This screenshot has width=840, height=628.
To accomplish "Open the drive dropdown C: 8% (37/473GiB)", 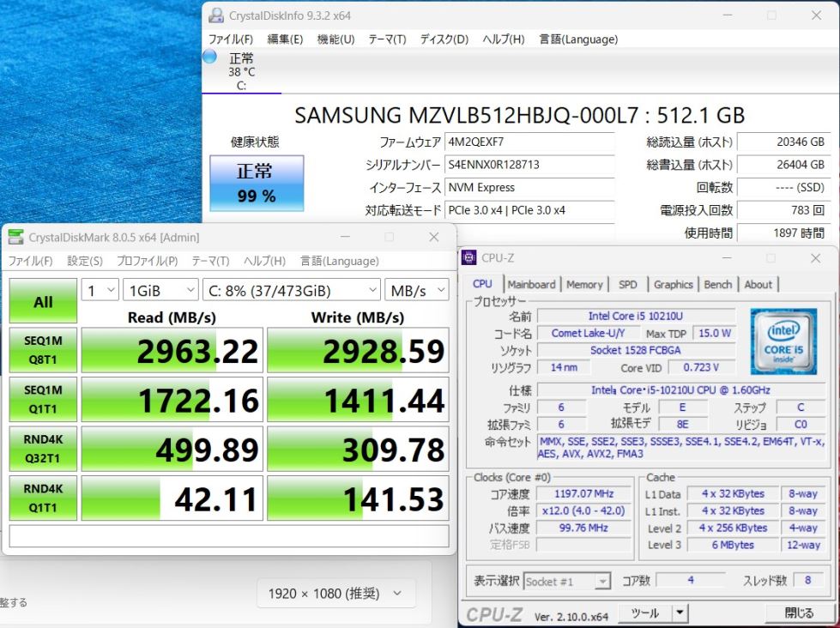I will tap(292, 290).
